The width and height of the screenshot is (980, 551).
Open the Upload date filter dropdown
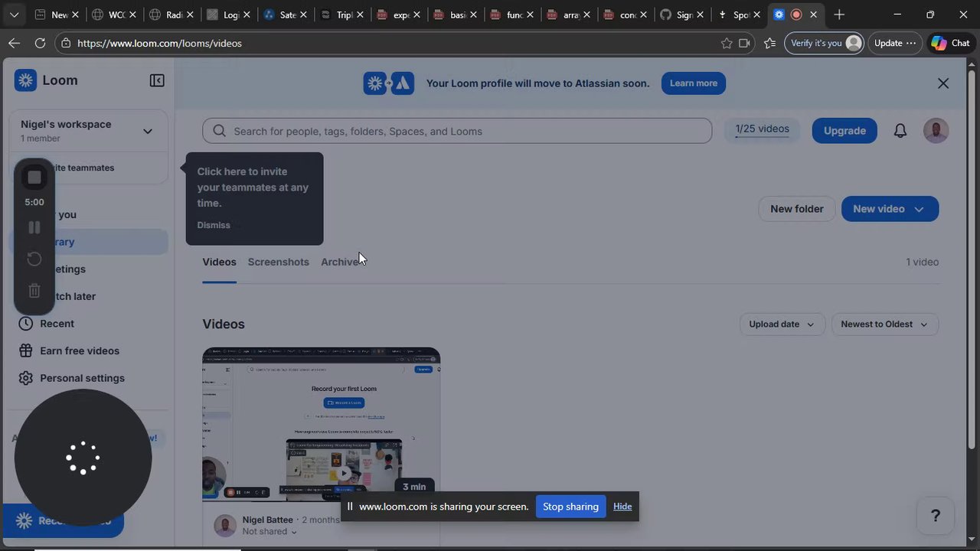pyautogui.click(x=782, y=324)
